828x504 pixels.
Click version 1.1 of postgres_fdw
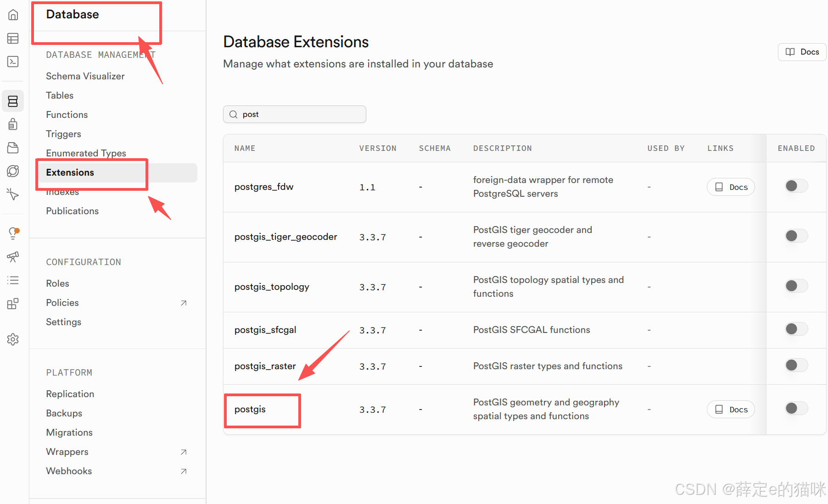[367, 187]
